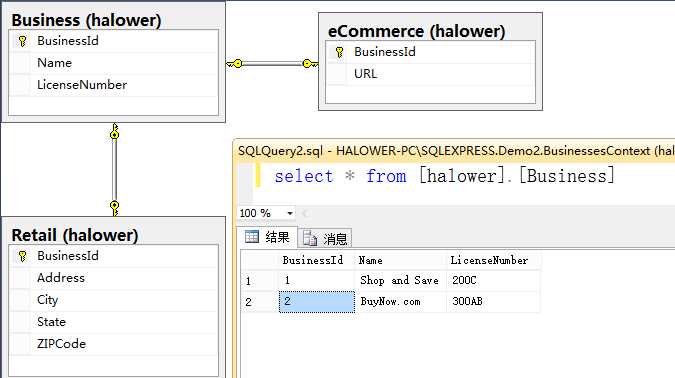Click the results grid icon on 结果 tab
This screenshot has width=675, height=378.
(x=252, y=236)
